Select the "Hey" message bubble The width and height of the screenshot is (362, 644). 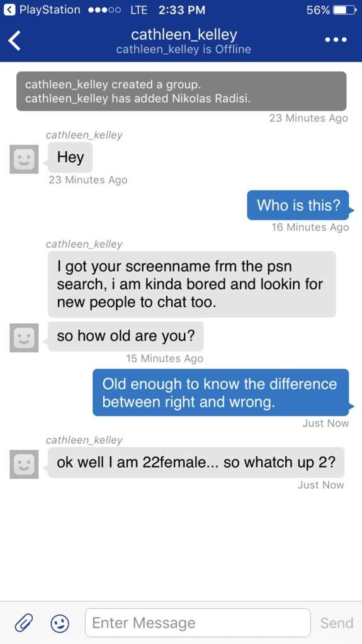tap(70, 158)
